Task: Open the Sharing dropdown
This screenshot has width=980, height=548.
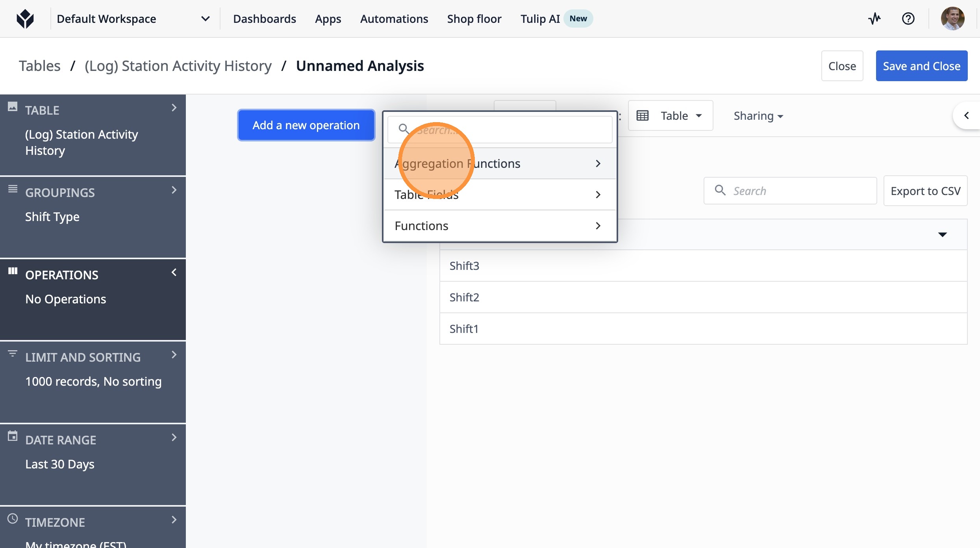Action: click(758, 116)
